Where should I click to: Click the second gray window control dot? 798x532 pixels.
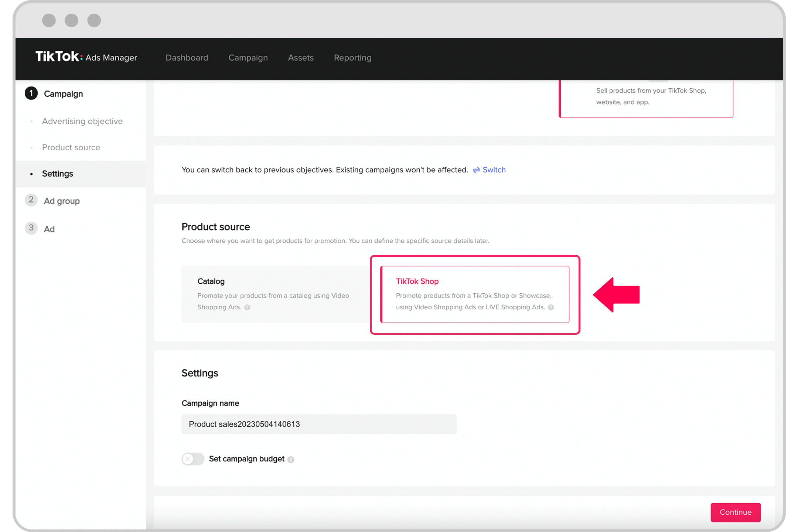(71, 20)
